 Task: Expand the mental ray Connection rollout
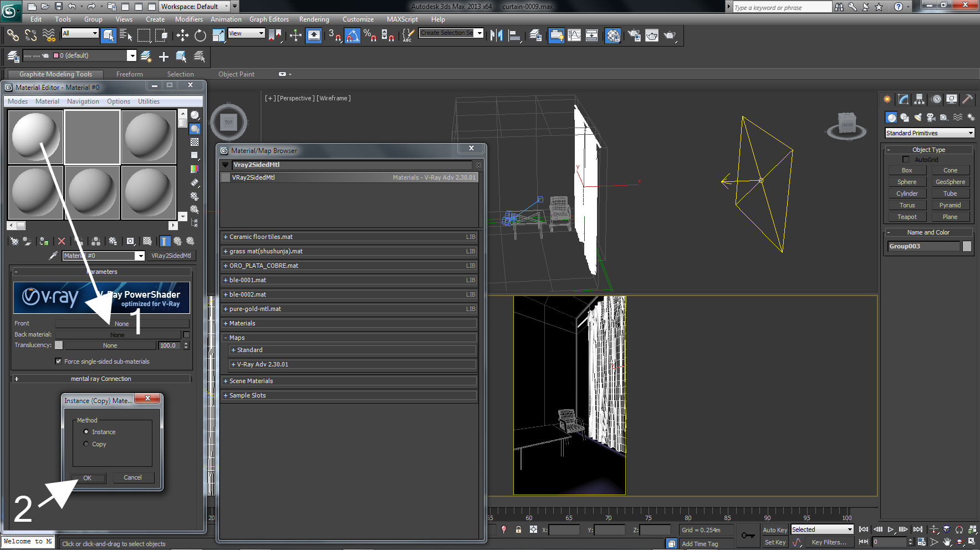tap(17, 379)
